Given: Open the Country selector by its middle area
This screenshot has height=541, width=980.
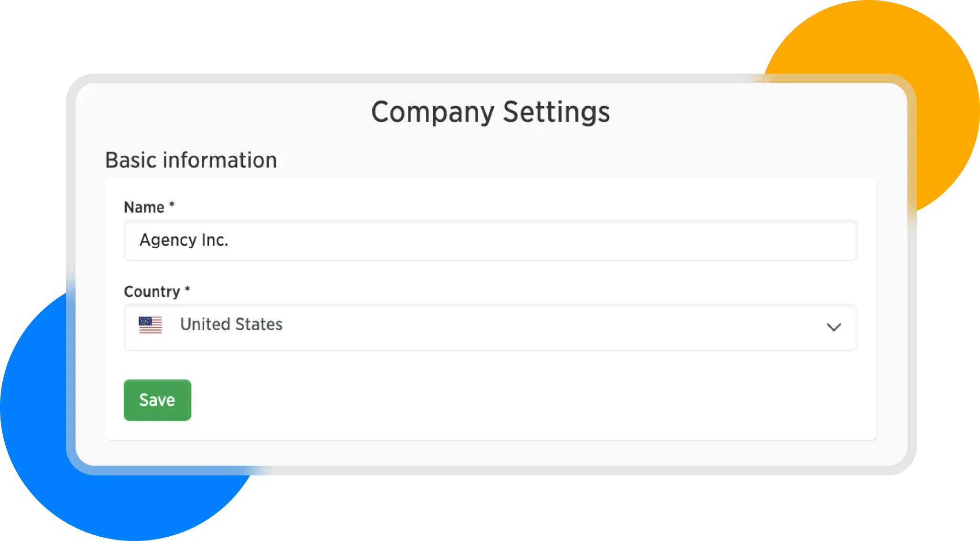Looking at the screenshot, I should coord(490,327).
